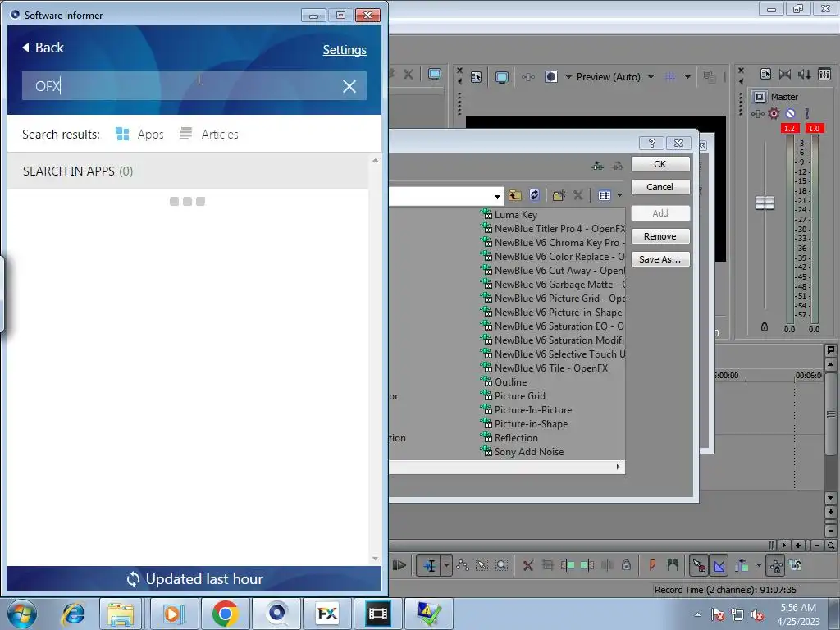Screen dimensions: 840x630
Task: Select the Normal Edit tool
Action: coord(429,565)
